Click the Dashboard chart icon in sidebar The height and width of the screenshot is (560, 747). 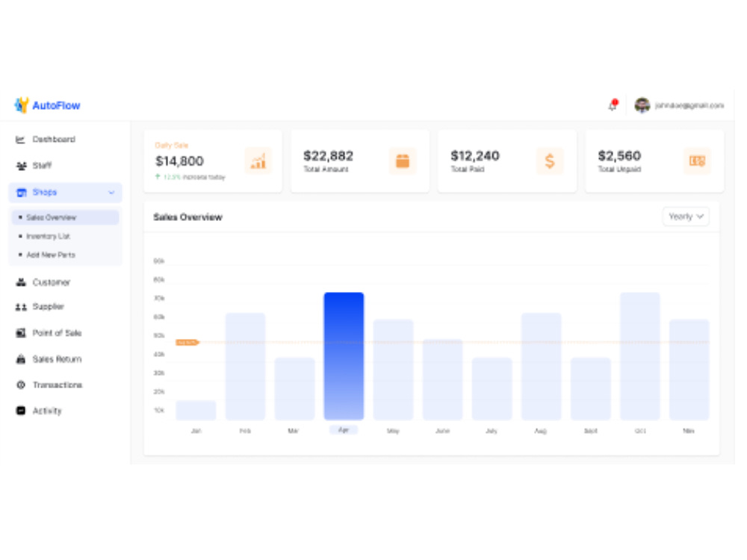(20, 140)
